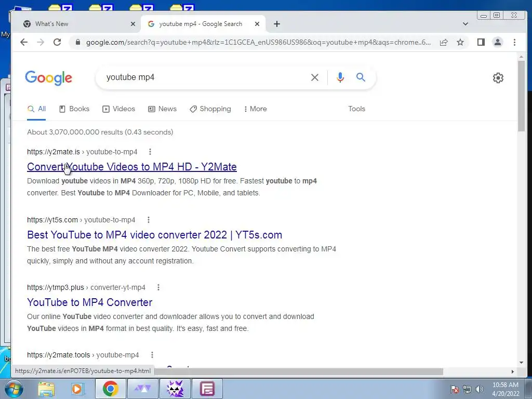Go to Google homepage via logo
This screenshot has width=532, height=399.
tap(48, 78)
